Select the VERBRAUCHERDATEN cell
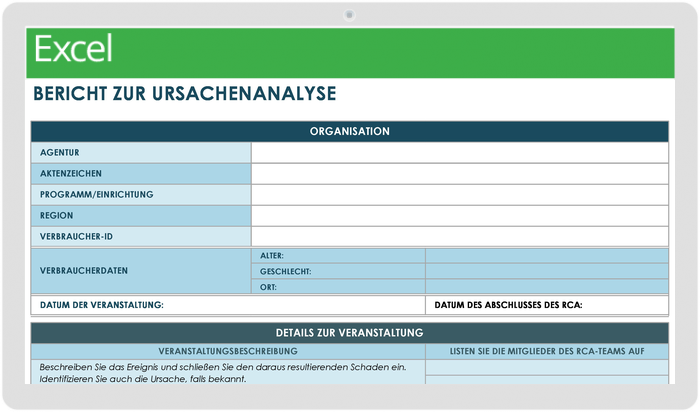700x412 pixels. pos(141,271)
